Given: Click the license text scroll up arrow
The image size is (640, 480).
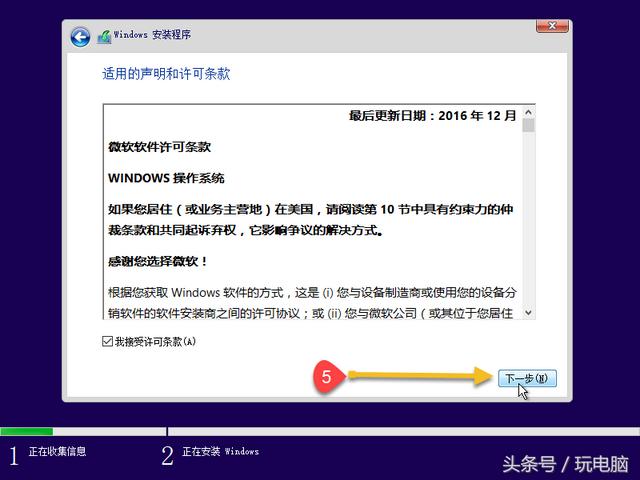Looking at the screenshot, I should point(529,112).
